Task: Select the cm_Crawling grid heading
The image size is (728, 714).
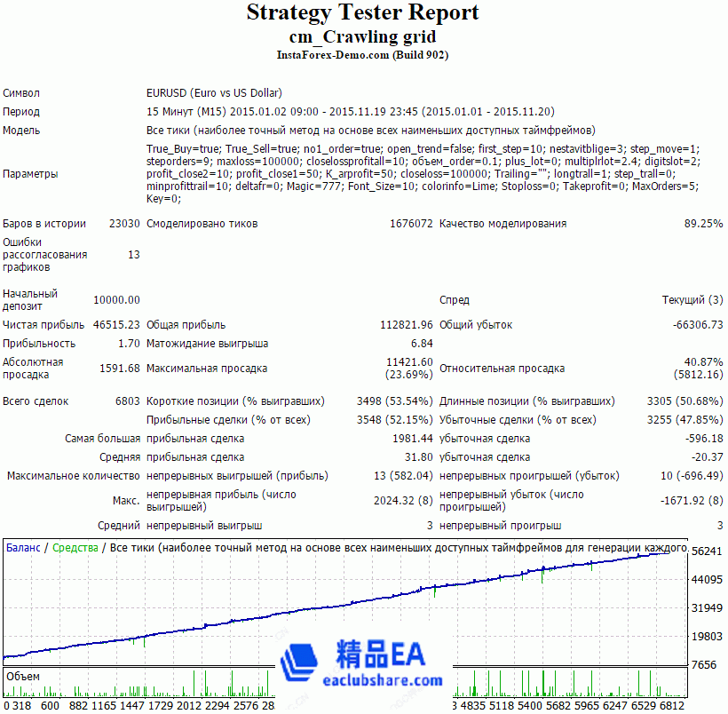Action: coord(362,36)
